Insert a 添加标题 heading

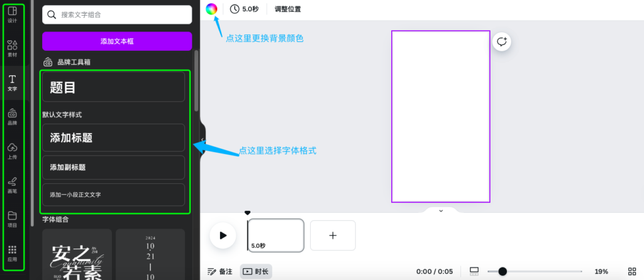click(113, 137)
